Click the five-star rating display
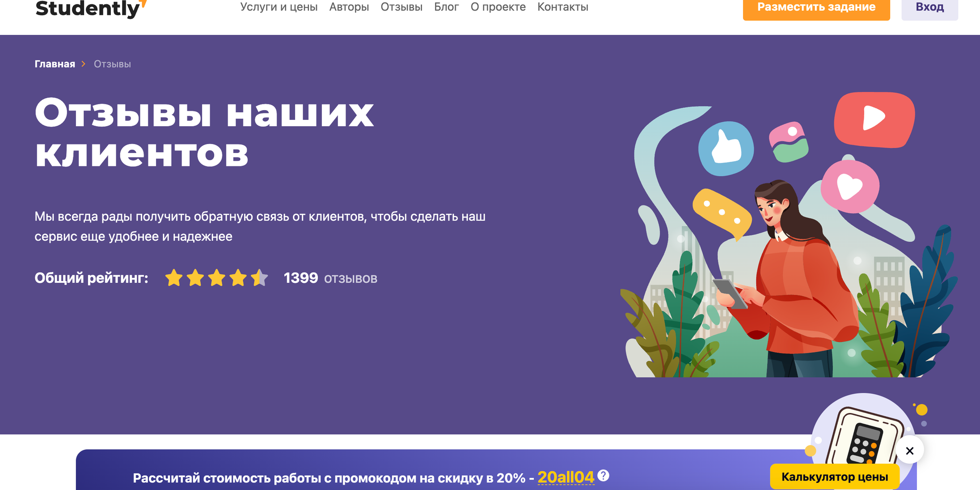This screenshot has height=490, width=980. click(x=216, y=278)
